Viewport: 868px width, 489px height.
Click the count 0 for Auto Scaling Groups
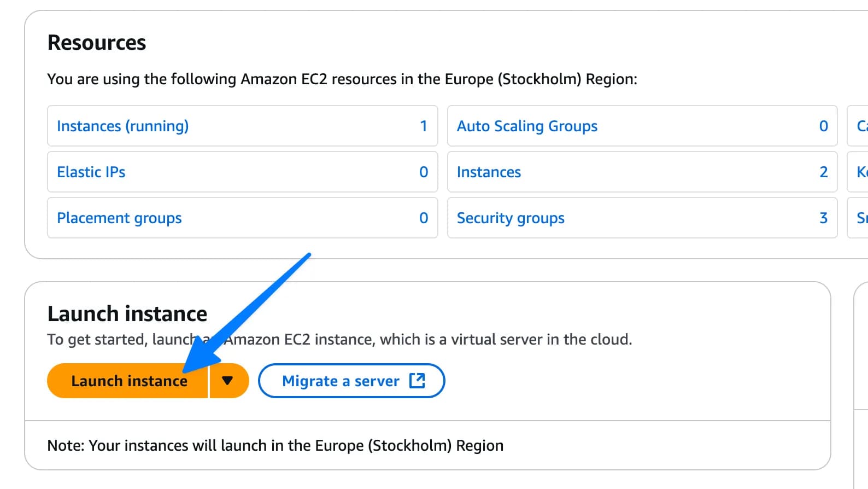click(824, 126)
